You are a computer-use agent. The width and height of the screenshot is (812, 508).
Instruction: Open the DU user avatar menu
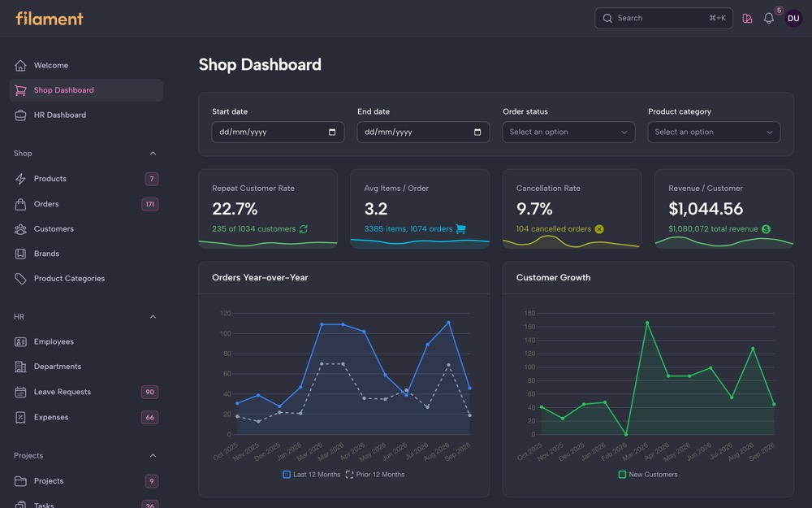(x=793, y=18)
